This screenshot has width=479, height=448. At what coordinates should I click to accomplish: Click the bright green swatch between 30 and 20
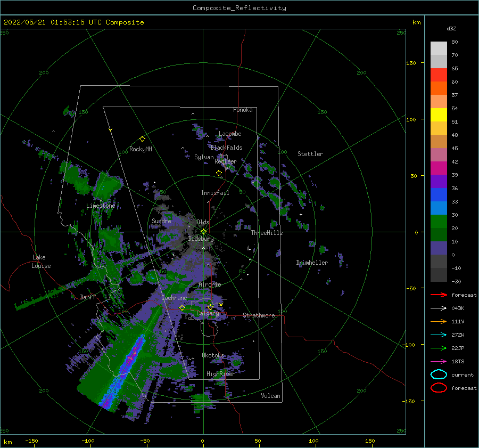coord(439,222)
